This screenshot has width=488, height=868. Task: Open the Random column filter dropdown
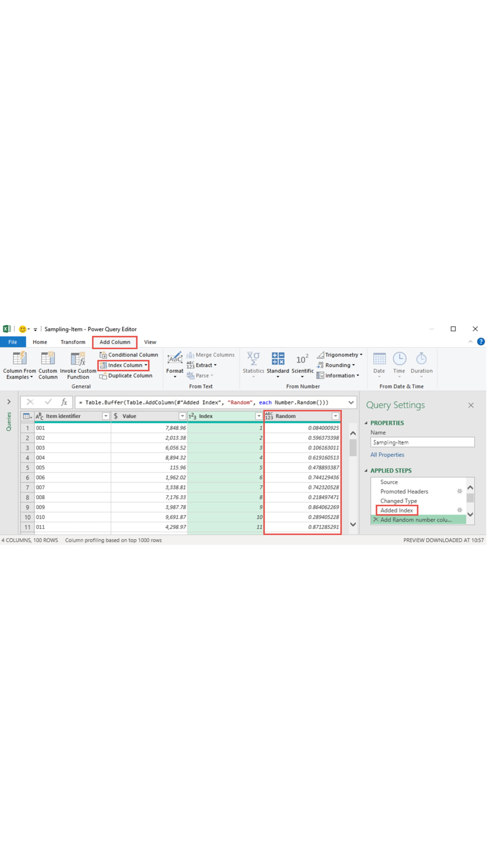point(335,416)
